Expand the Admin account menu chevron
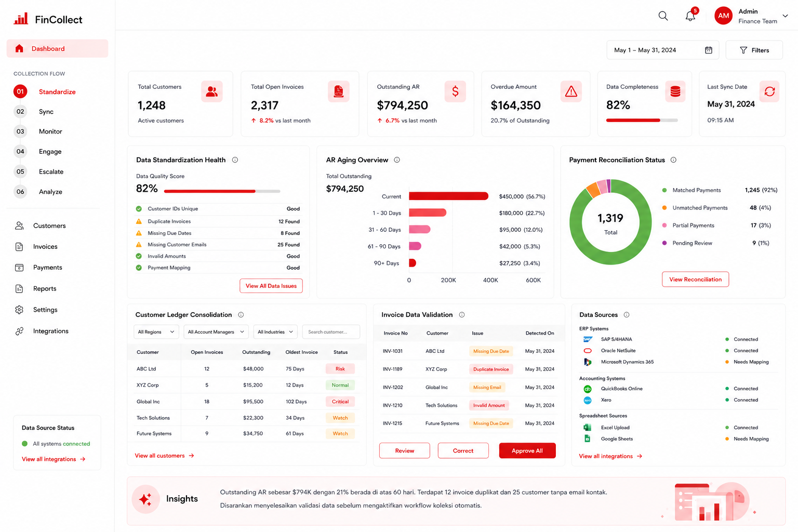This screenshot has height=532, width=798. pyautogui.click(x=785, y=16)
